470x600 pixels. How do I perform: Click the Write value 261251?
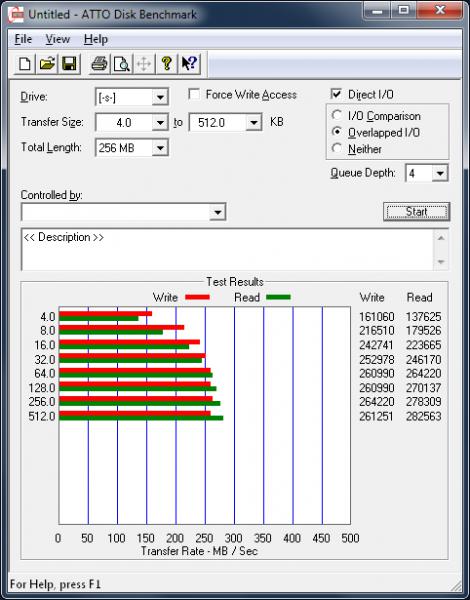(x=377, y=416)
